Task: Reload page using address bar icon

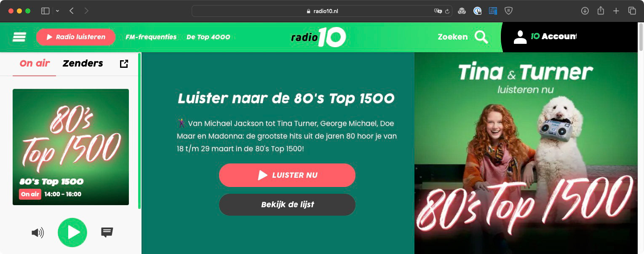Action: pyautogui.click(x=447, y=11)
